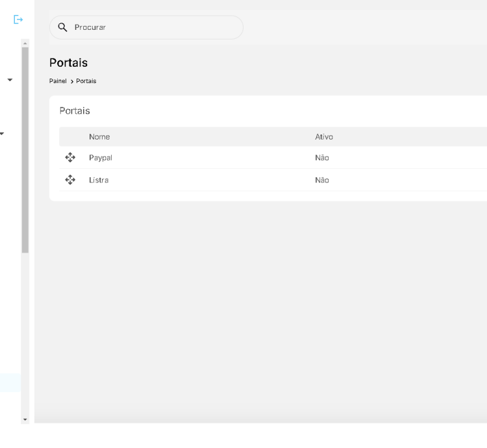487x448 pixels.
Task: Click the Não status for Paypal
Action: pos(322,158)
